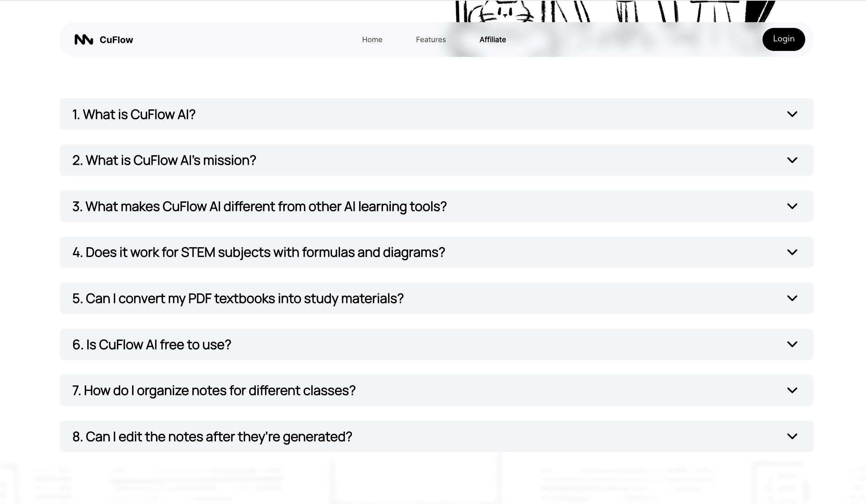The image size is (866, 504).
Task: Expand chevron on STEM subjects question
Action: point(792,252)
